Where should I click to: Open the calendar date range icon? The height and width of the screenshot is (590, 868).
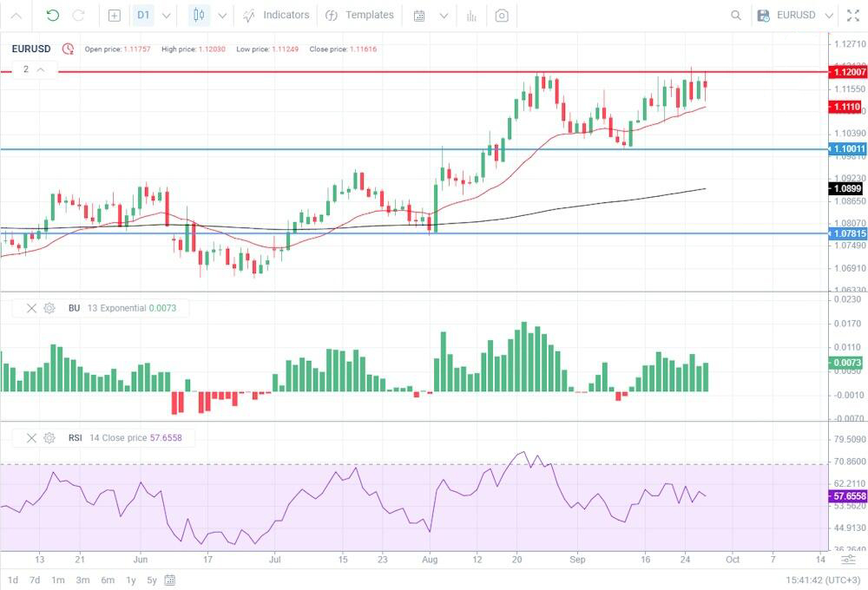[x=419, y=16]
